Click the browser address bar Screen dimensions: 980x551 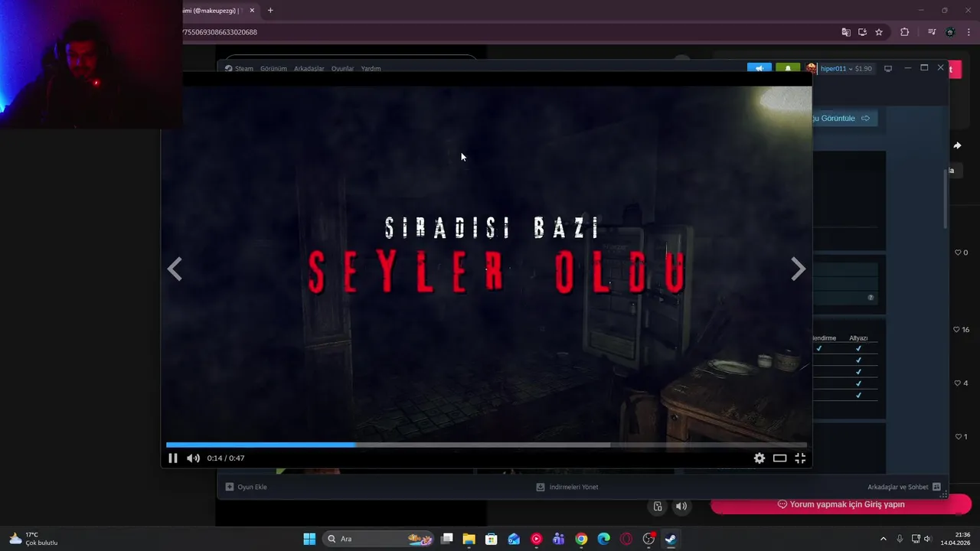505,32
